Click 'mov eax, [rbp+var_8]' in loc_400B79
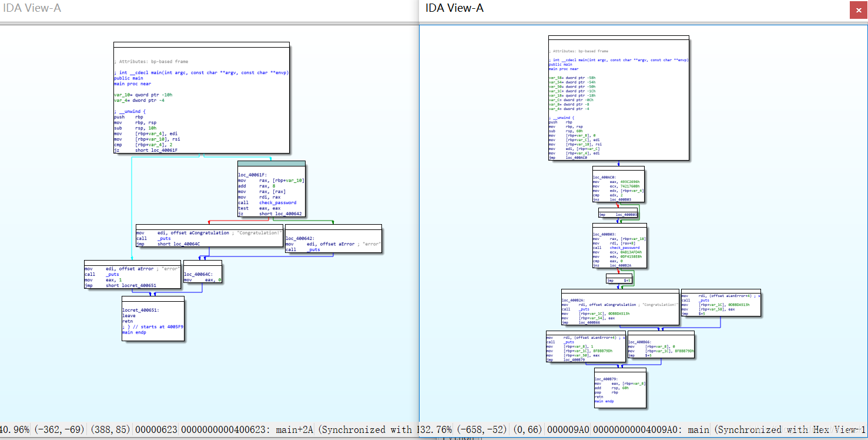The width and height of the screenshot is (868, 440). pos(619,384)
